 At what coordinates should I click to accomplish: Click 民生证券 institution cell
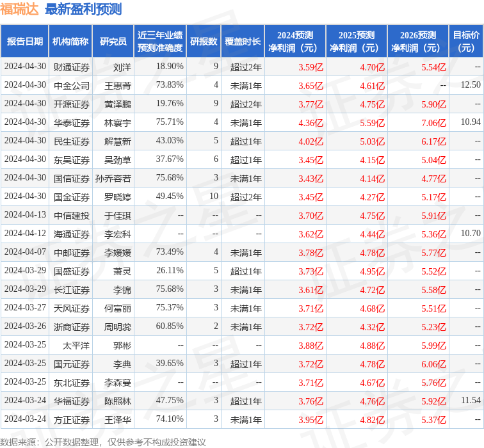pos(72,141)
